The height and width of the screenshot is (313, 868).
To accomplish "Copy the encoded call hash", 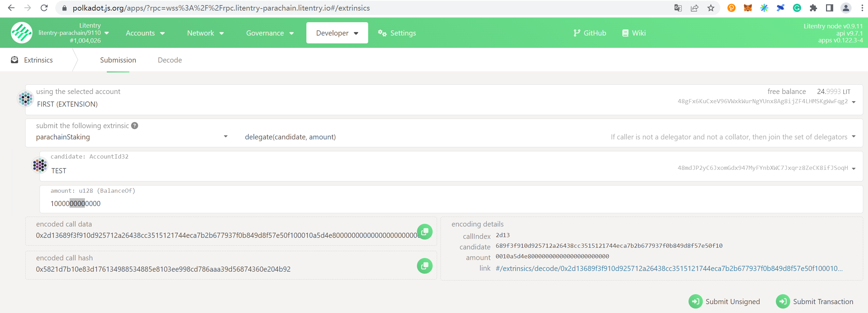I will click(x=424, y=266).
